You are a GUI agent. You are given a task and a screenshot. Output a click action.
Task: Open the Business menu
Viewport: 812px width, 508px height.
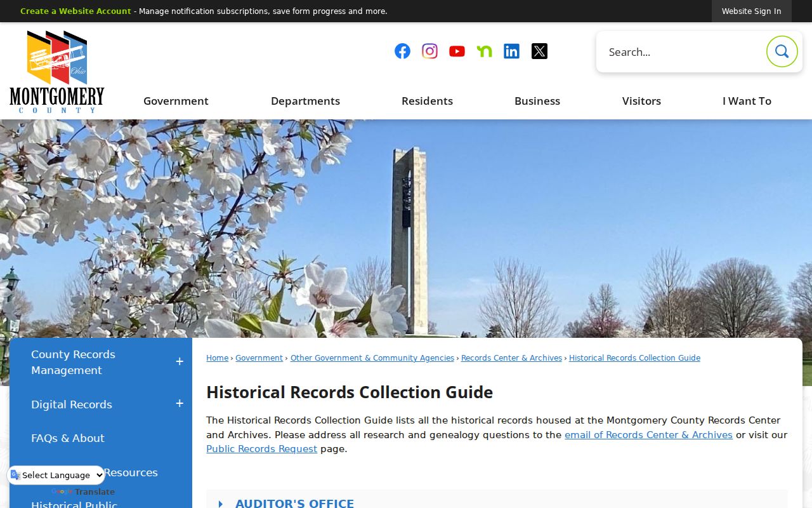pos(537,101)
